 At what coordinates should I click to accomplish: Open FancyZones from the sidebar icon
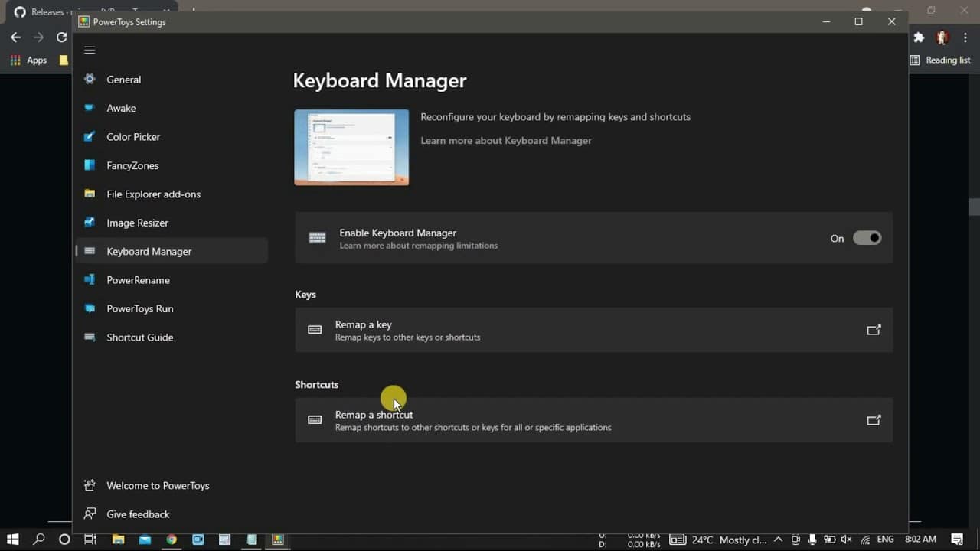(90, 165)
